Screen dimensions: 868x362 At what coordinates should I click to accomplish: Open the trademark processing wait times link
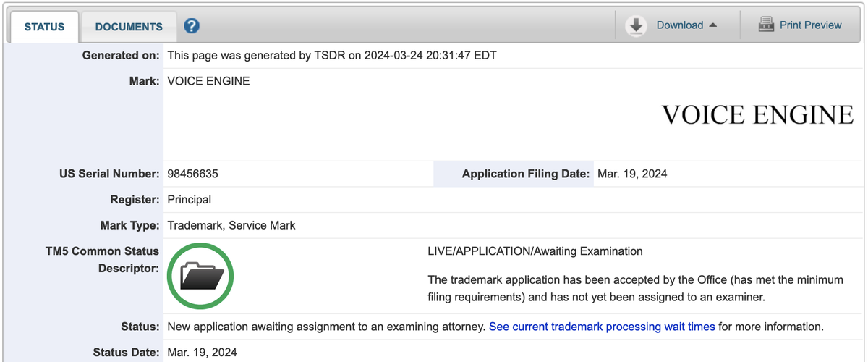click(602, 327)
